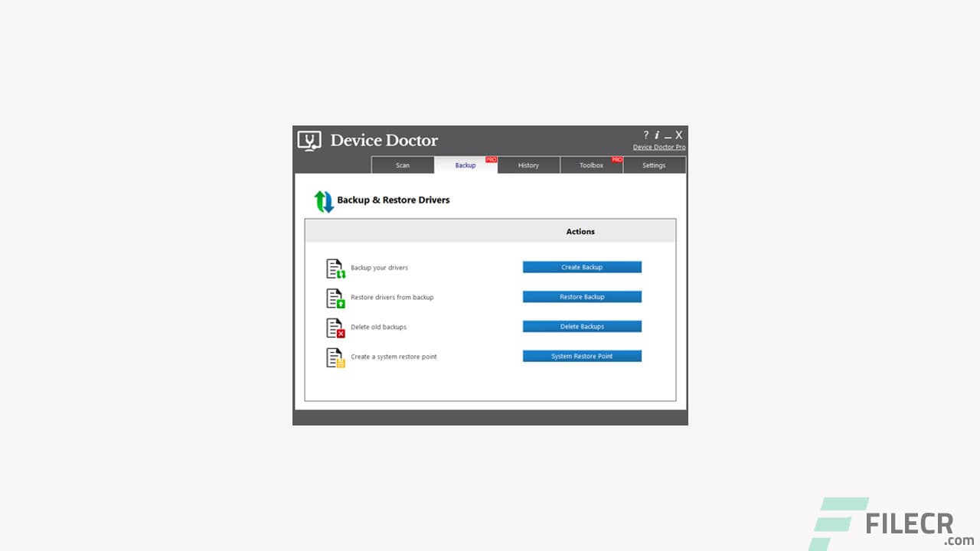Viewport: 980px width, 551px height.
Task: Select the Backup your drivers document icon
Action: click(x=335, y=268)
